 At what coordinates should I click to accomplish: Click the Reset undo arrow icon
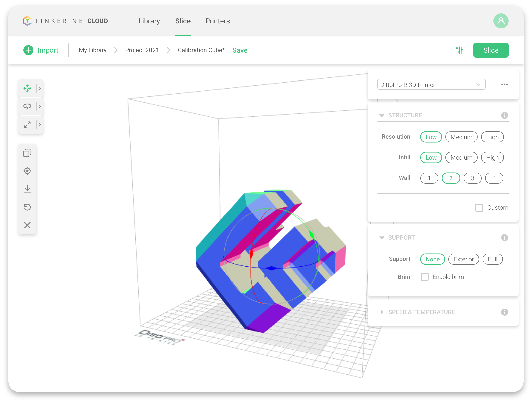pos(27,207)
